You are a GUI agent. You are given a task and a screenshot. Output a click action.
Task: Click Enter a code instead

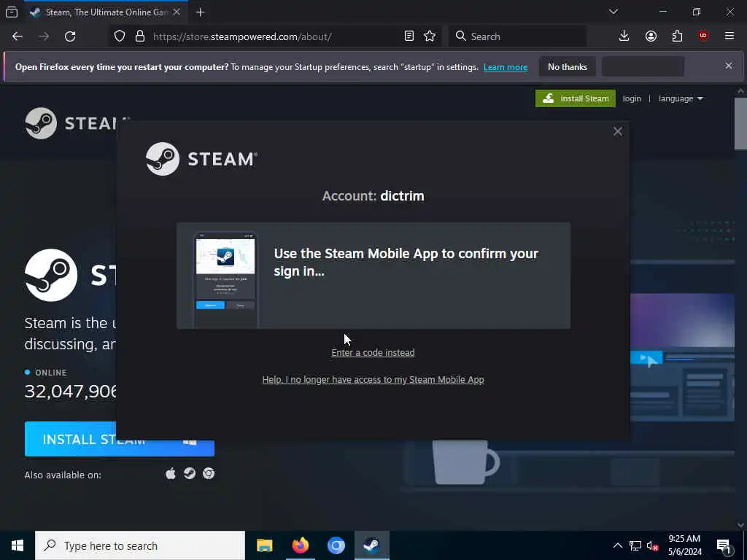tap(373, 353)
